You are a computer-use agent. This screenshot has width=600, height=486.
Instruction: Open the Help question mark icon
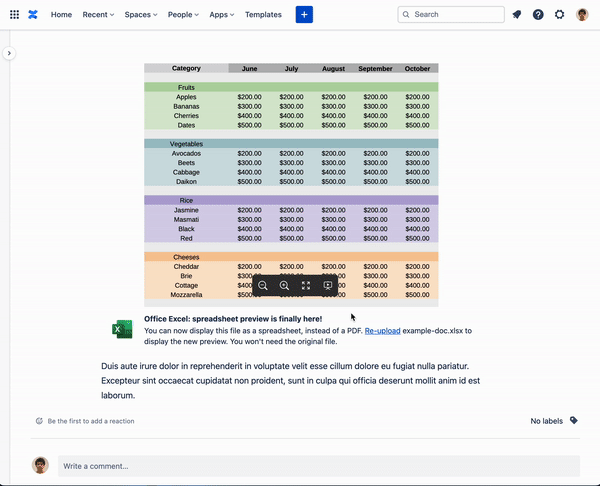coord(538,15)
